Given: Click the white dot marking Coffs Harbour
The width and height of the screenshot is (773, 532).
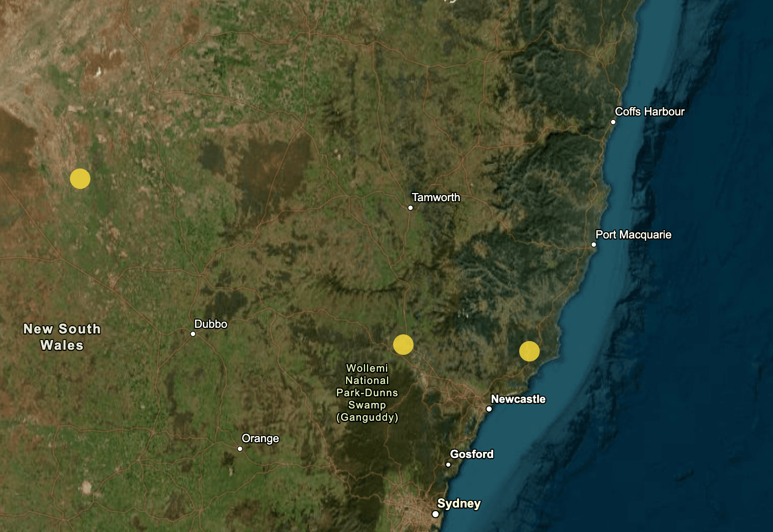Looking at the screenshot, I should pyautogui.click(x=613, y=122).
